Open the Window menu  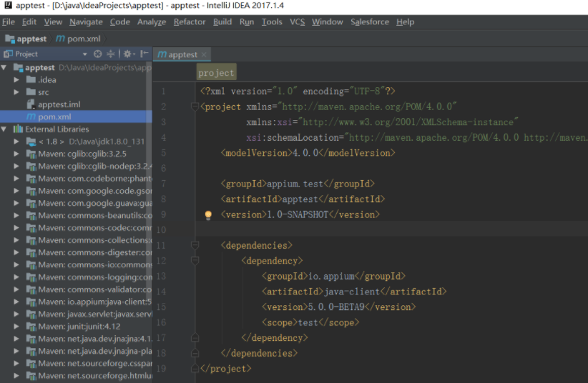328,22
